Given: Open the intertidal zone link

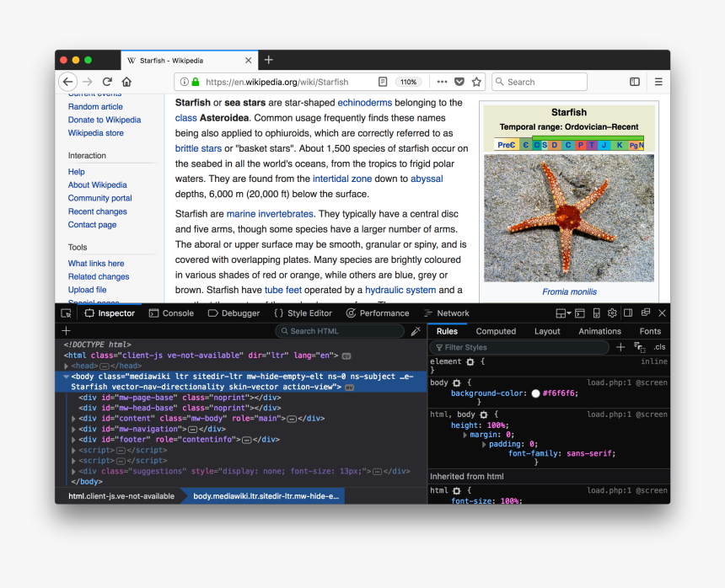Looking at the screenshot, I should click(342, 179).
